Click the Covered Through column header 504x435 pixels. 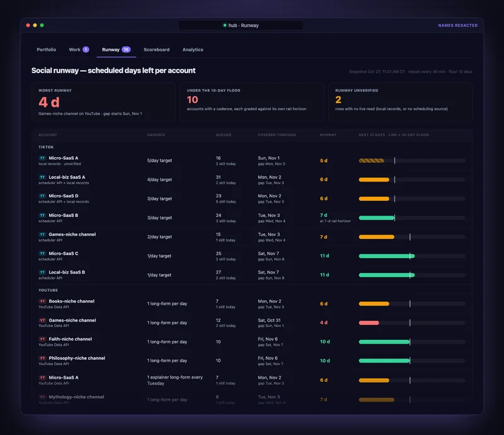tap(277, 135)
